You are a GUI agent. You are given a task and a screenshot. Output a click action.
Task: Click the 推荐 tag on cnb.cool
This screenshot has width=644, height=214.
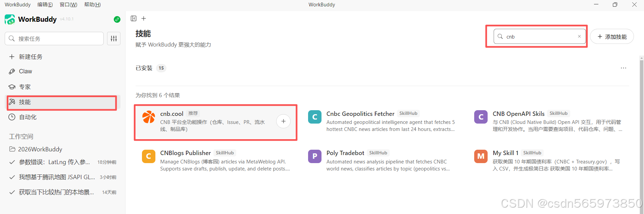[193, 113]
